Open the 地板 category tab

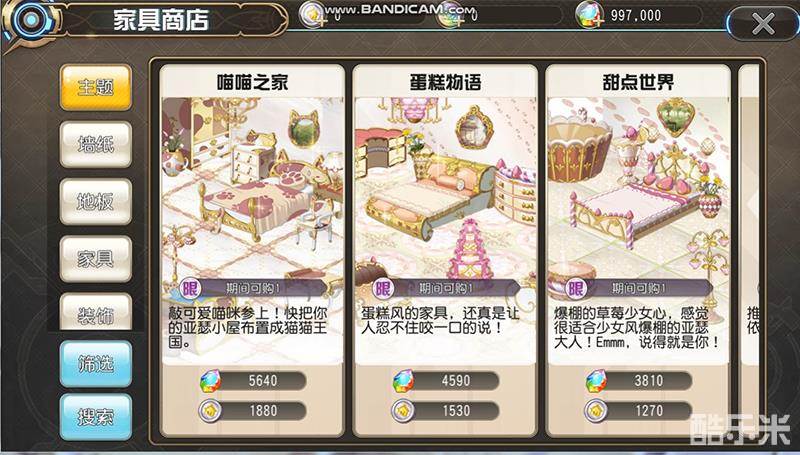[x=95, y=202]
